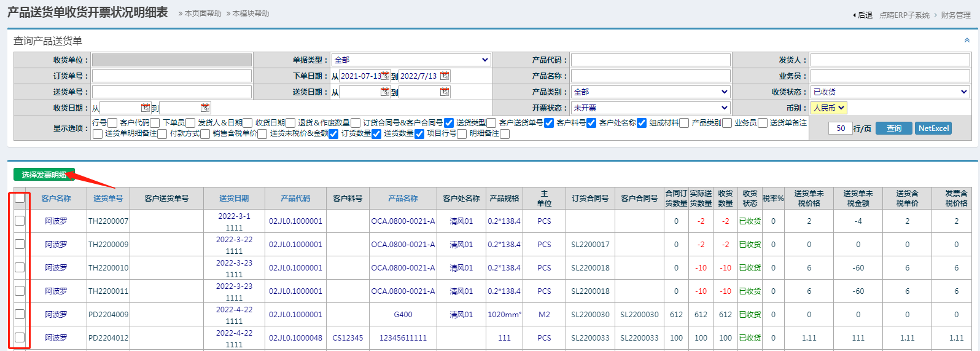Collapse the 查询产品送货单 panel chevron

966,41
